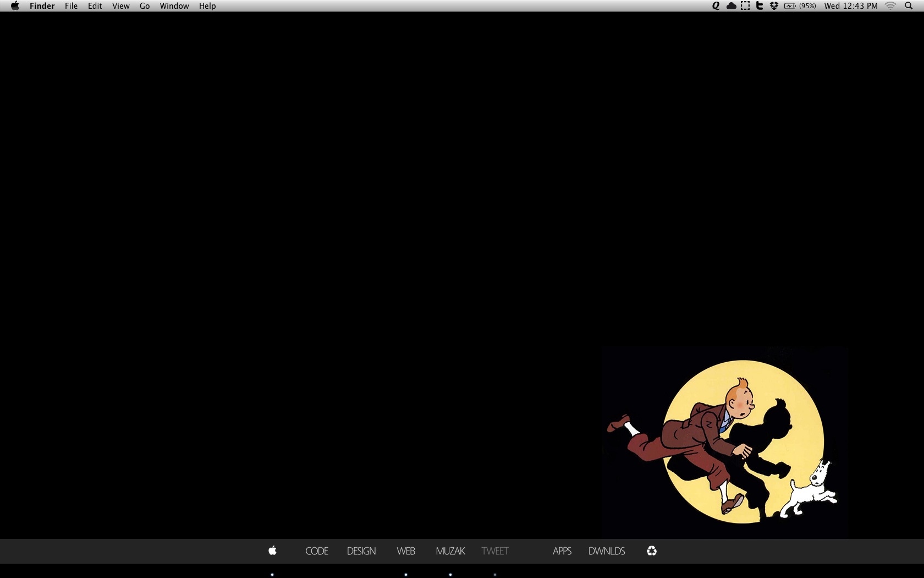Screen dimensions: 924x578
Task: Open APPS in the dock
Action: point(562,551)
